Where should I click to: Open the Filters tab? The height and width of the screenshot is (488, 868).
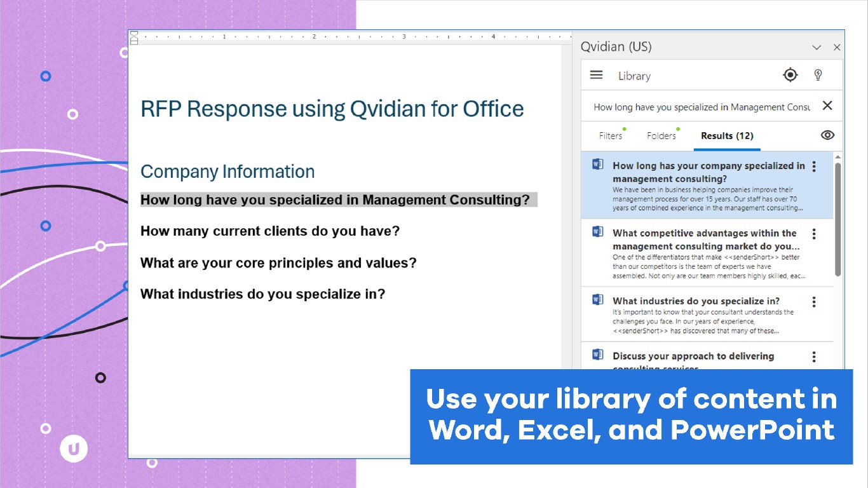pyautogui.click(x=611, y=135)
